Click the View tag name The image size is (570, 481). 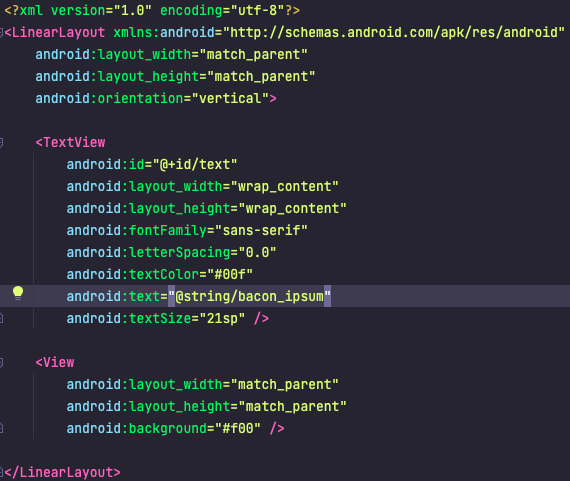click(59, 362)
